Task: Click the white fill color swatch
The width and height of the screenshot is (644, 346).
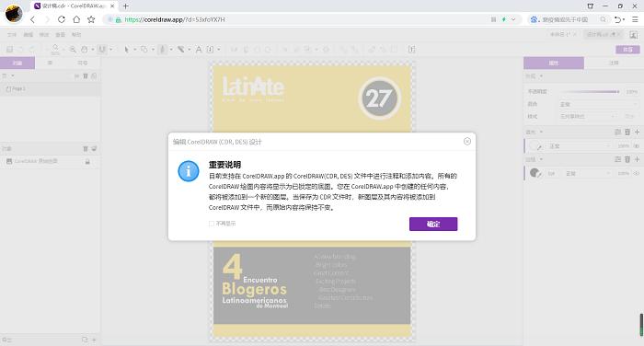Action: click(535, 146)
